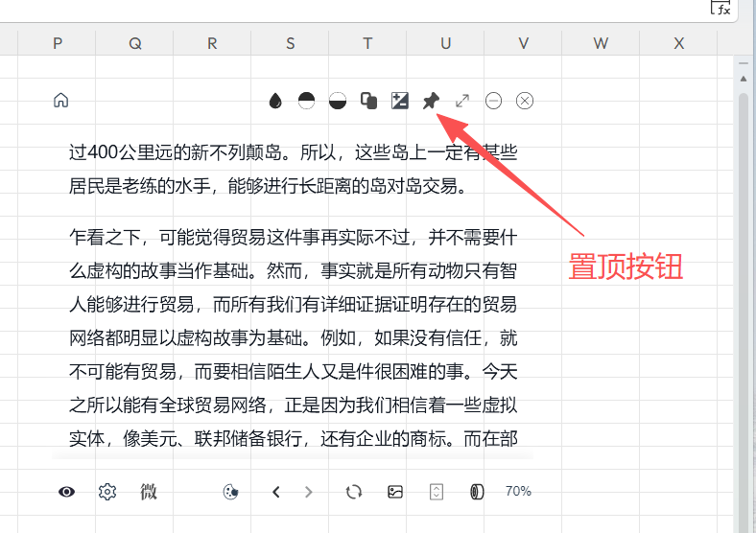This screenshot has height=533, width=756.
Task: Open the gear settings icon
Action: [107, 492]
